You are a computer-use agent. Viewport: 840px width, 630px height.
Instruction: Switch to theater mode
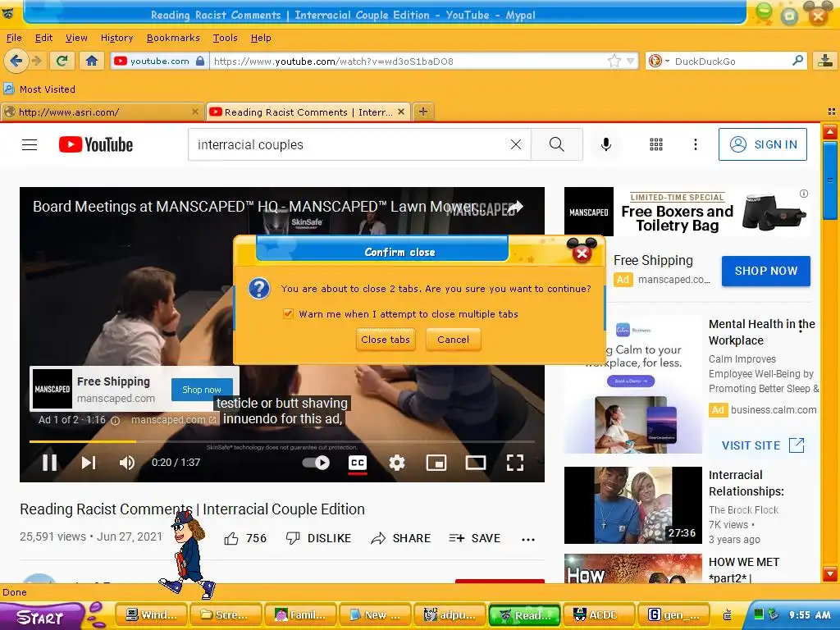coord(476,463)
